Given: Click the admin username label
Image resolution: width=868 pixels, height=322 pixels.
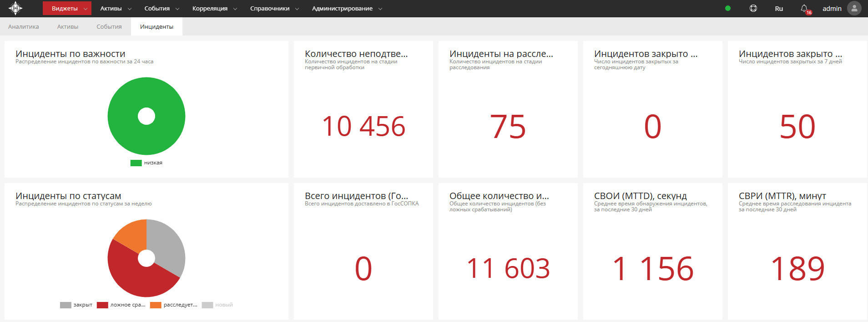Looking at the screenshot, I should click(x=832, y=9).
